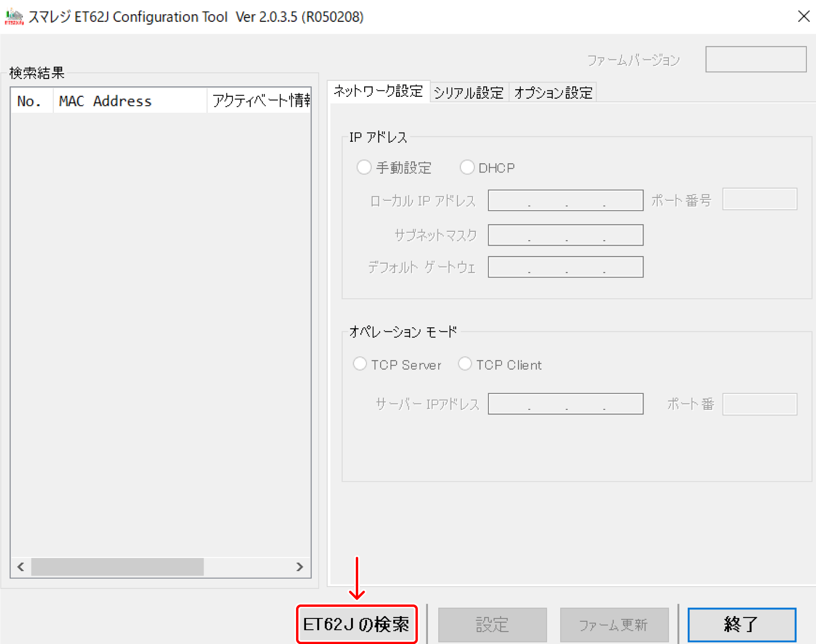This screenshot has height=644, width=816.
Task: Open the オプション設定 tab
Action: pyautogui.click(x=553, y=93)
